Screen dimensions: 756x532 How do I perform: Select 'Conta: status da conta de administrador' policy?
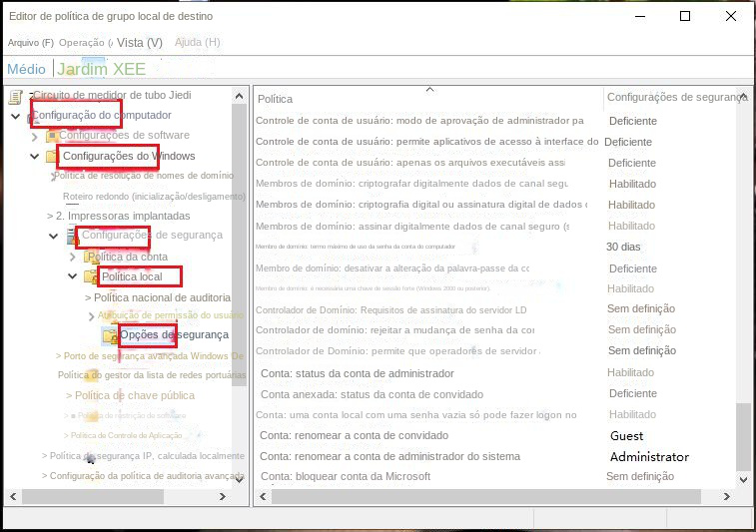358,373
